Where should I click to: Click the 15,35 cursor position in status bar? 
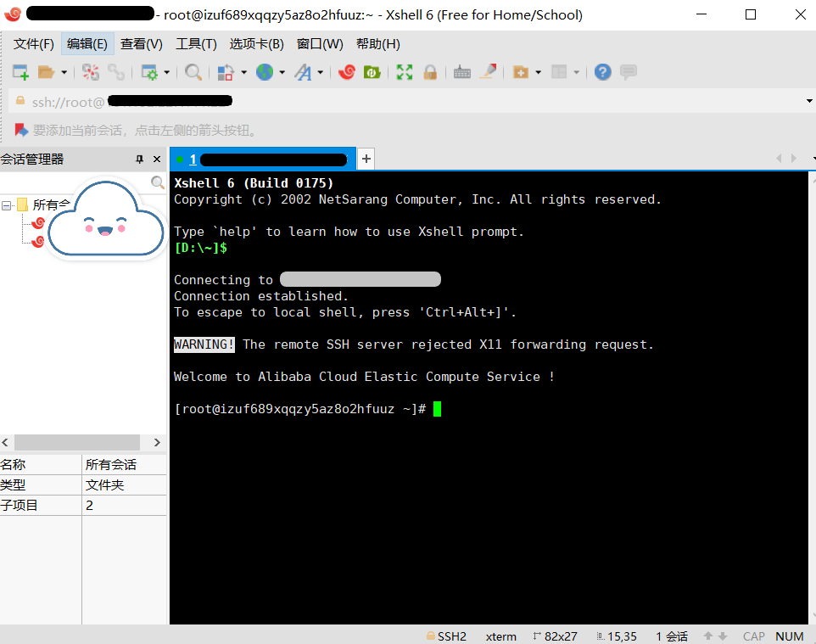617,636
